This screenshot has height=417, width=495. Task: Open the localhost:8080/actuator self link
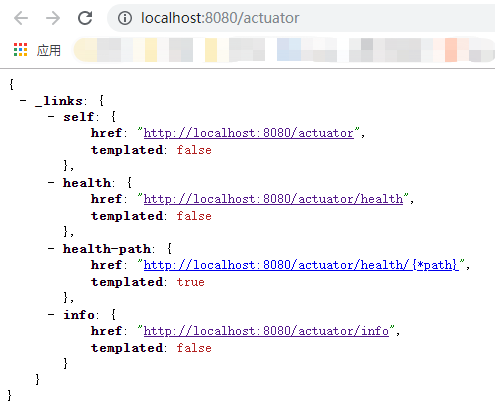click(x=249, y=133)
